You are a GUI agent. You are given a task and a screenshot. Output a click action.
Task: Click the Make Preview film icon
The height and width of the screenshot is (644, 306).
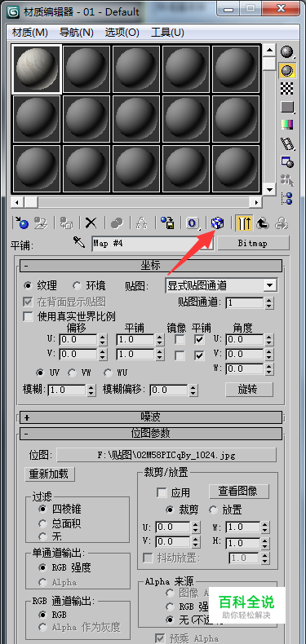click(x=287, y=143)
